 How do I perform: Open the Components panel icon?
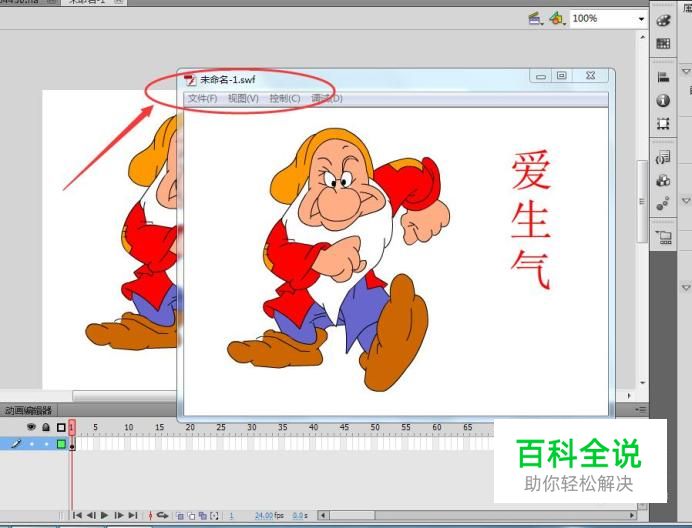[x=663, y=181]
